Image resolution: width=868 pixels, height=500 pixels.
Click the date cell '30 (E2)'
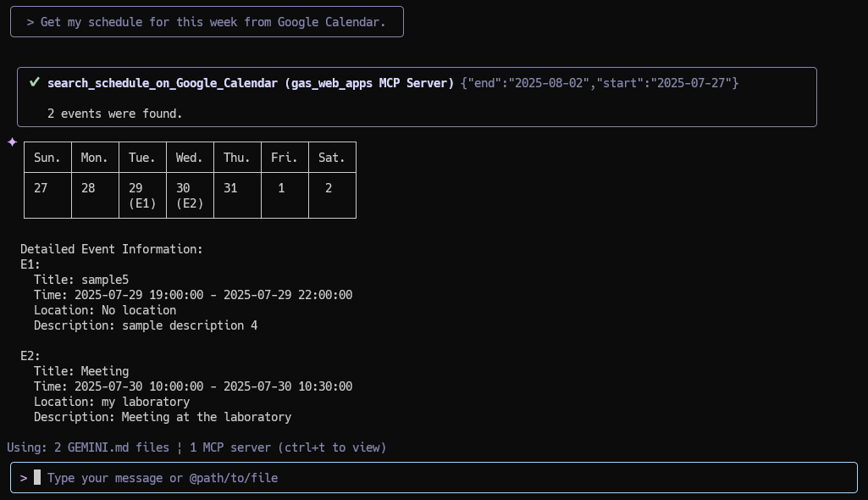(190, 195)
